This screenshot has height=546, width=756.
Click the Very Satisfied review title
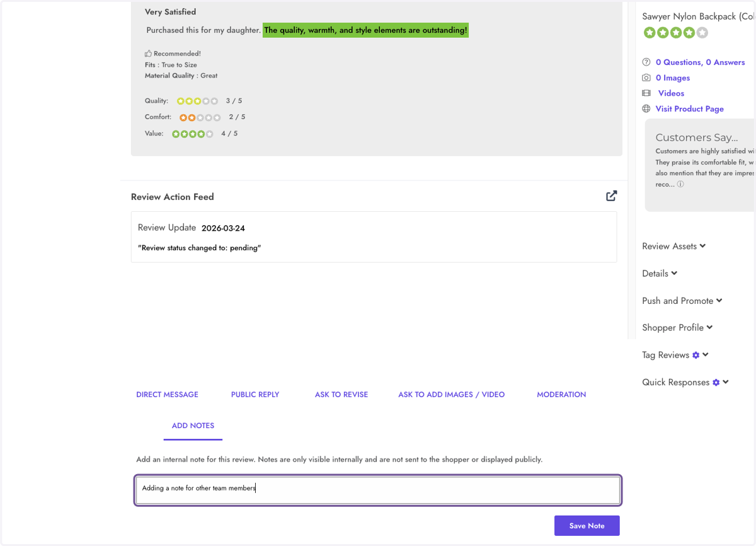[x=170, y=12]
